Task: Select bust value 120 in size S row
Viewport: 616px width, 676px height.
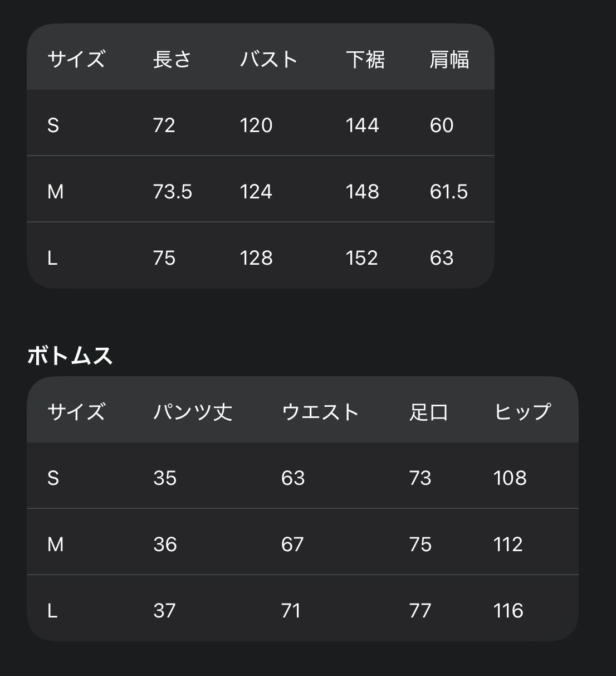Action: pyautogui.click(x=256, y=125)
